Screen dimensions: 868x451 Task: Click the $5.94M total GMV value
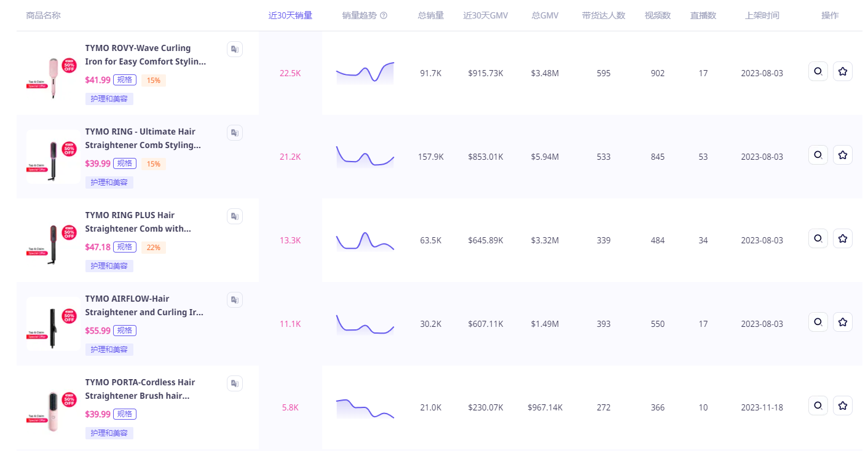click(545, 157)
